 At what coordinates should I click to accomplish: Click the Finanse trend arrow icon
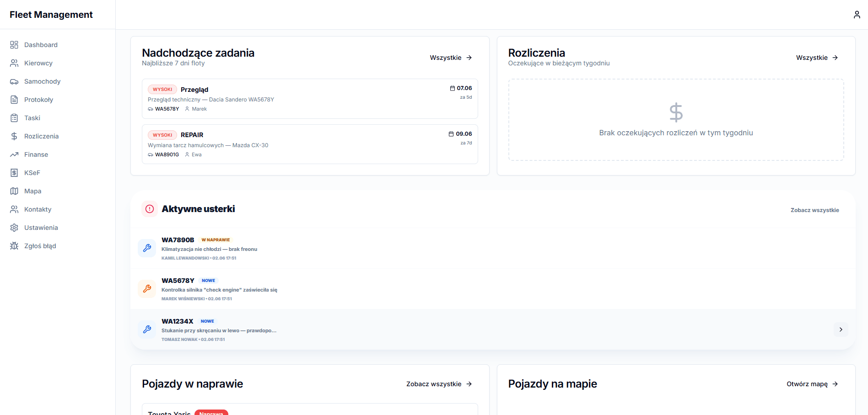tap(14, 154)
